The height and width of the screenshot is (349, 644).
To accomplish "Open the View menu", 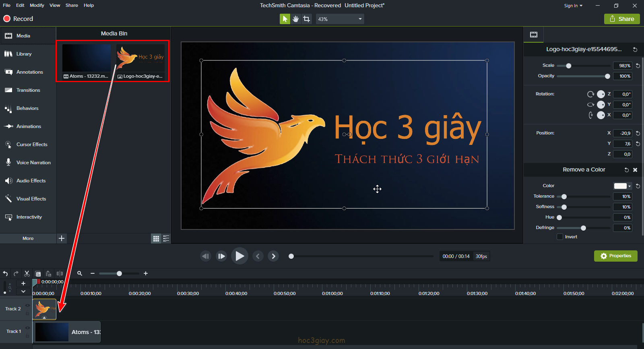I will point(55,5).
